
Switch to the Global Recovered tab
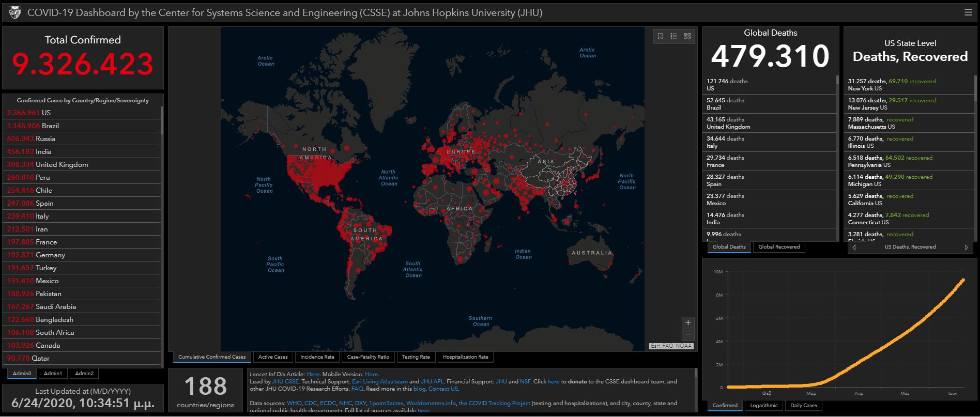(779, 247)
